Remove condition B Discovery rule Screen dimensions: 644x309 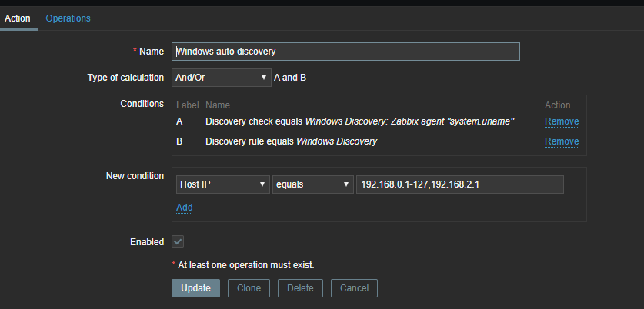click(562, 141)
